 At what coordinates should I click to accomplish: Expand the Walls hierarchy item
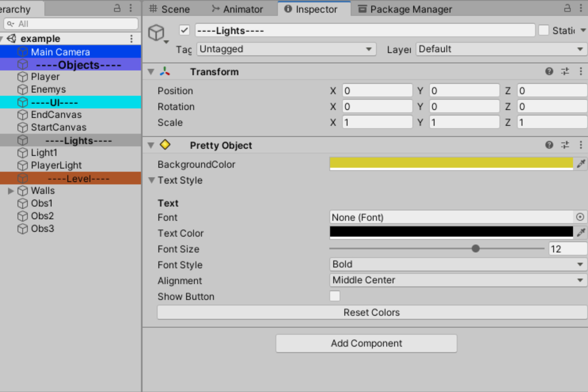[x=10, y=191]
